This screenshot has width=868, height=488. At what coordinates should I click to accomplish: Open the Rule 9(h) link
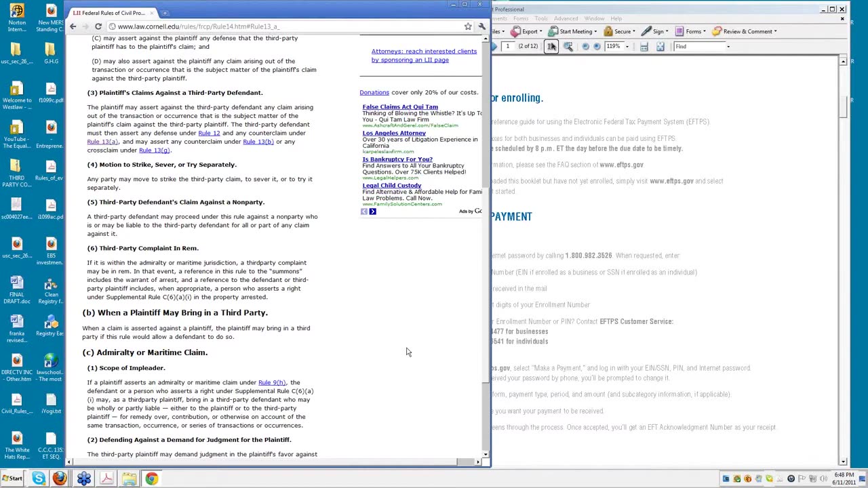pos(272,382)
